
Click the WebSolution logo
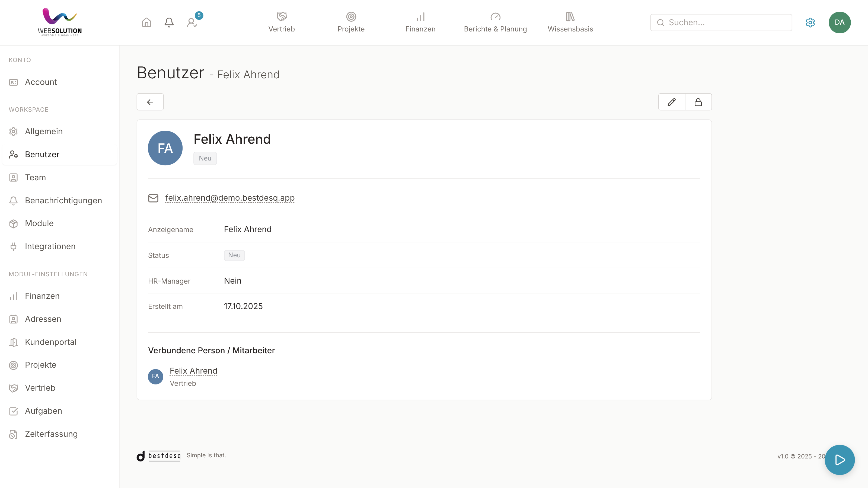(60, 22)
